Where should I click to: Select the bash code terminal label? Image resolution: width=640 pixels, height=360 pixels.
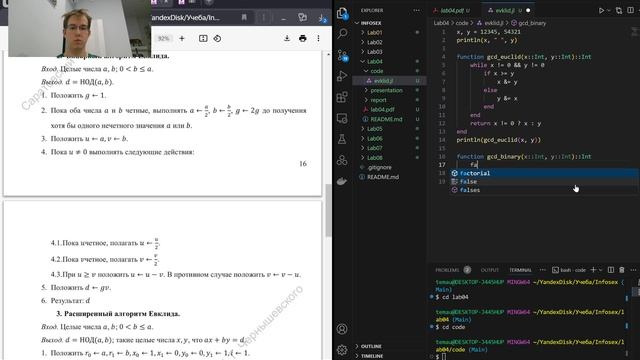pos(569,270)
